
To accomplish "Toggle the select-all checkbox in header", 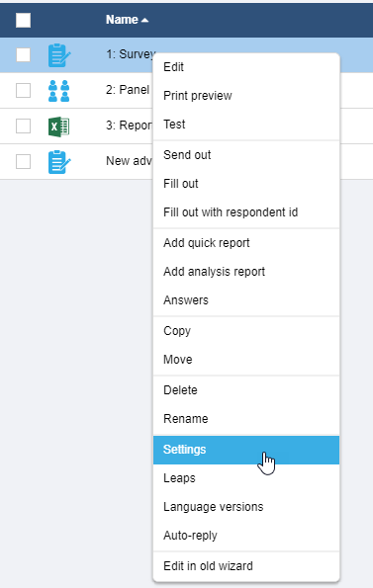I will coord(24,20).
